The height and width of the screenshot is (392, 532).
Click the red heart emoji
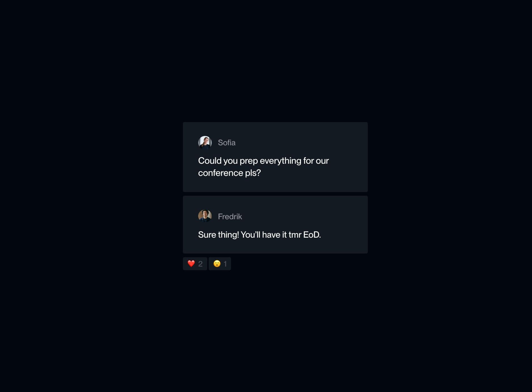click(191, 264)
